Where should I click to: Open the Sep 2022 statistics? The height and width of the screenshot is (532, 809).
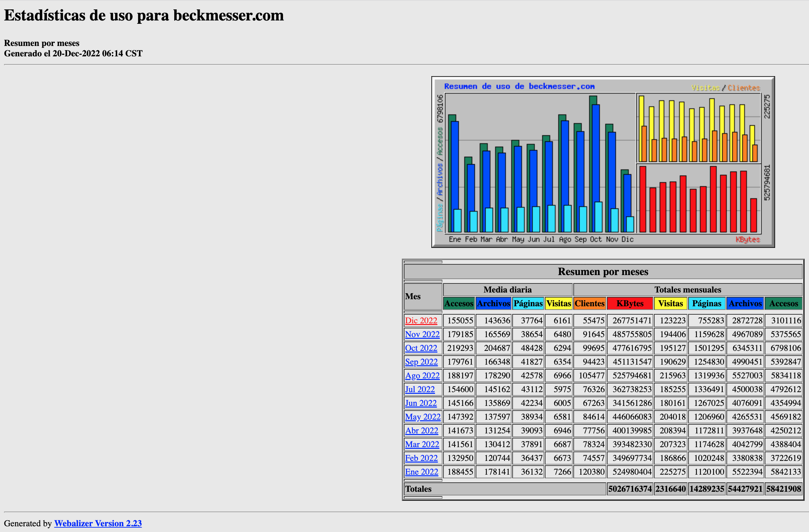pos(421,362)
